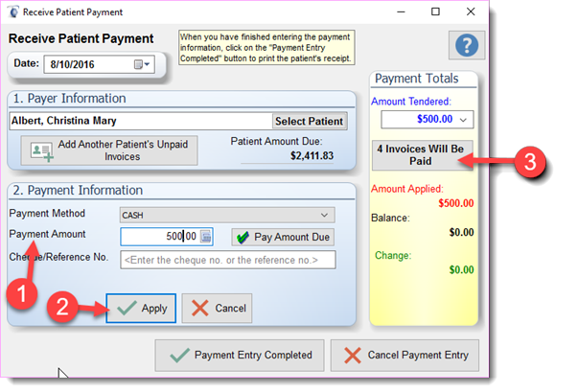
Task: Open the help question mark icon
Action: pos(466,45)
